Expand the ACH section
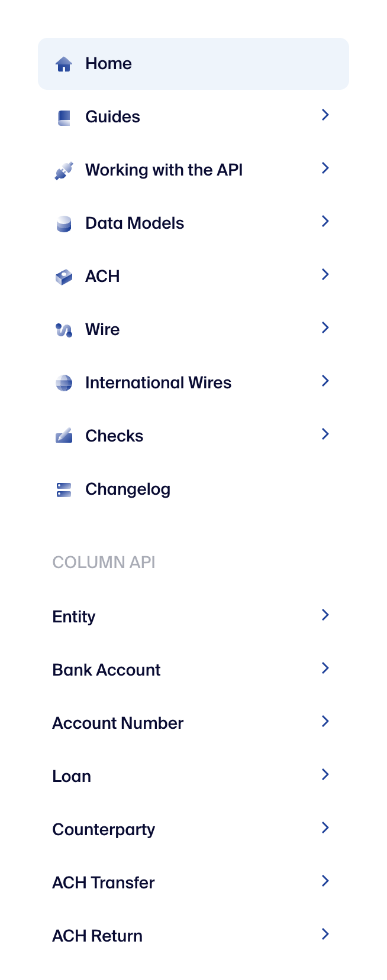This screenshot has height=980, width=387. pyautogui.click(x=325, y=274)
